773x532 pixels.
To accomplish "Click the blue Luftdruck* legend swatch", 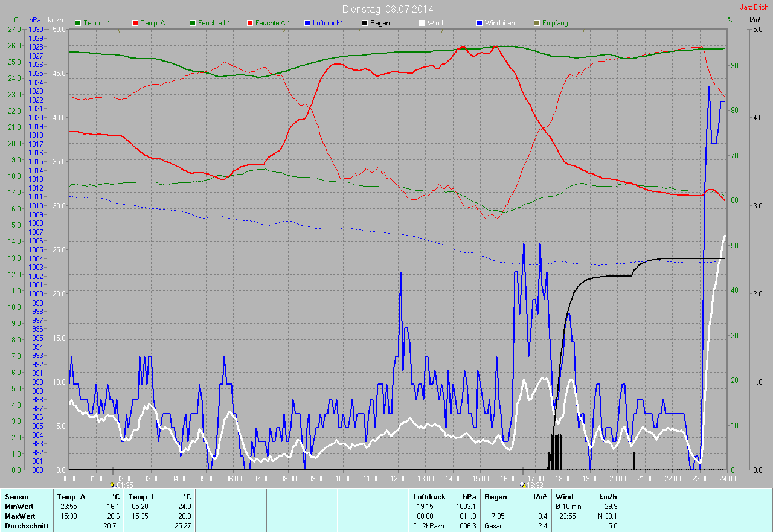I will point(307,23).
